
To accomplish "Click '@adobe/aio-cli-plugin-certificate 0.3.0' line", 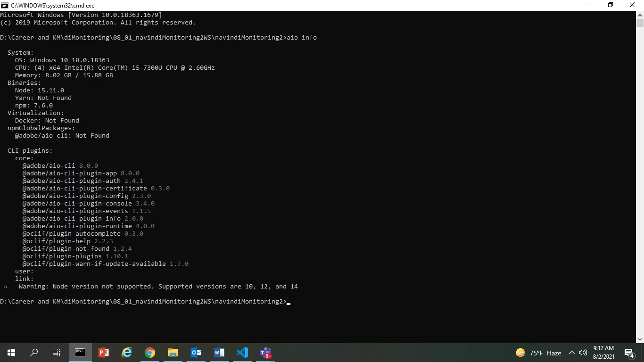I will (96, 188).
